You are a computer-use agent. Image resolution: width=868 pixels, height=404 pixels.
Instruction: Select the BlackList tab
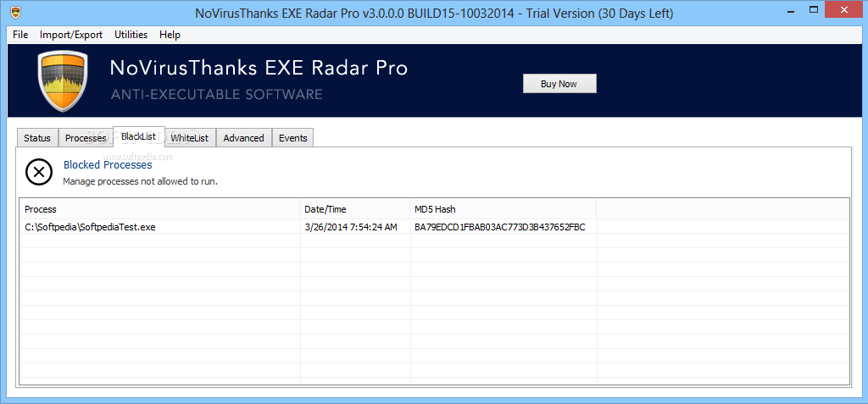tap(138, 136)
